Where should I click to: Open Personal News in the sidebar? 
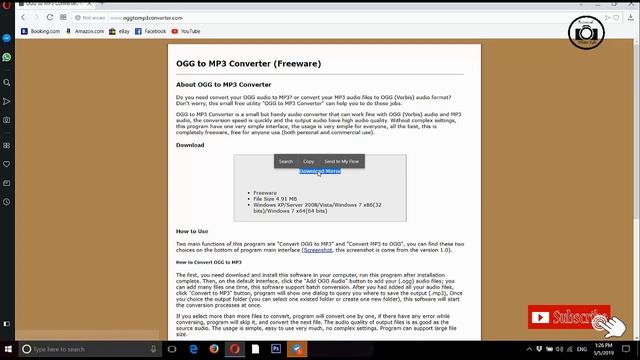coord(7,183)
